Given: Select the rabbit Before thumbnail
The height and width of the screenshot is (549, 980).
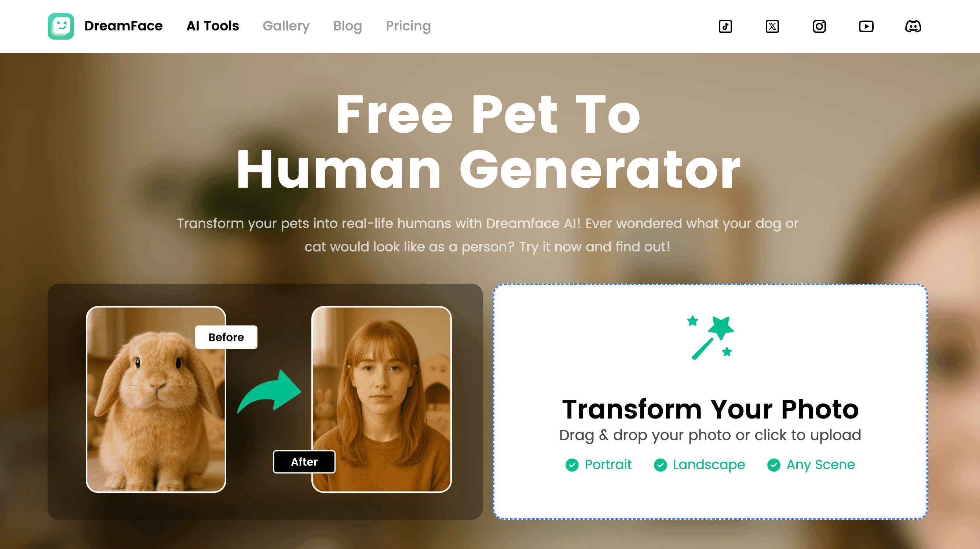Looking at the screenshot, I should tap(156, 399).
